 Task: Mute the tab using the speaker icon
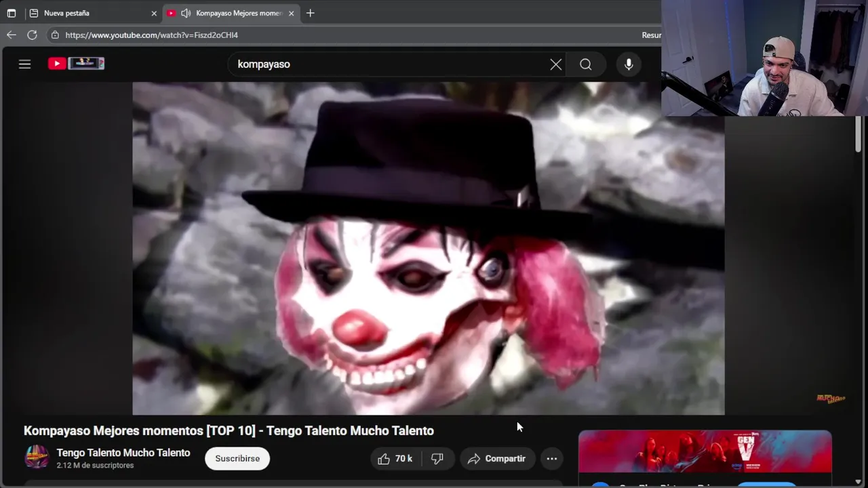pyautogui.click(x=186, y=13)
